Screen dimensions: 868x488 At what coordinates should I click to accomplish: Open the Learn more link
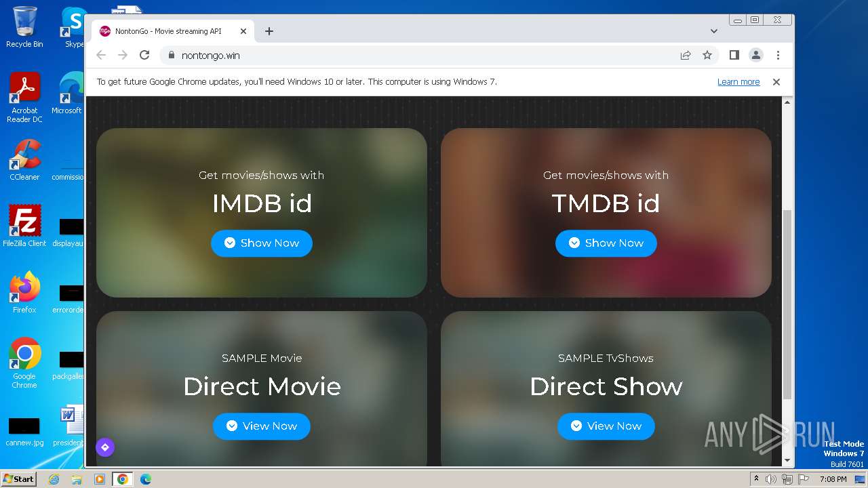point(738,82)
